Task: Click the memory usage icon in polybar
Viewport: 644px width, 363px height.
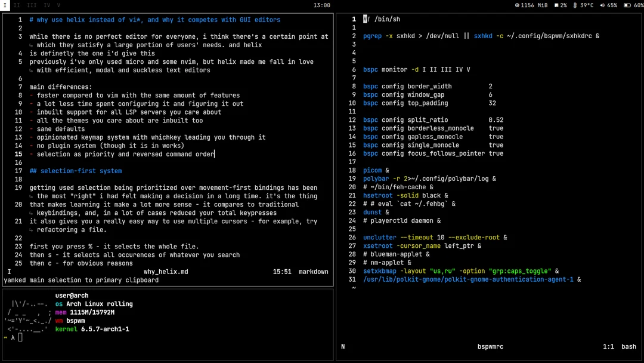Action: tap(517, 5)
